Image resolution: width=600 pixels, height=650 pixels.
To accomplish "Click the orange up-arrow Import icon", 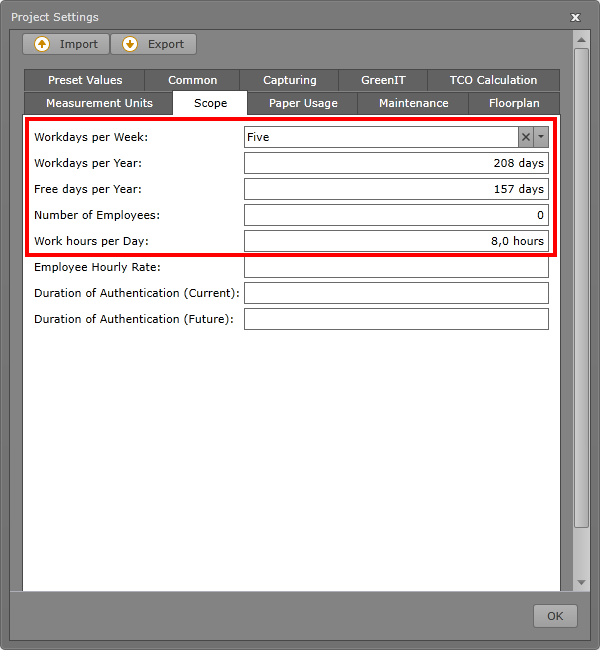I will [42, 44].
